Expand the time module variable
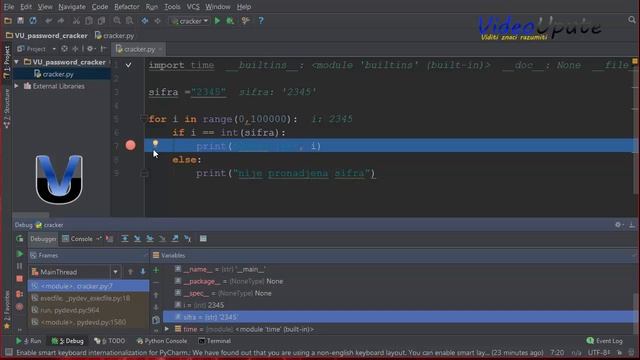The height and width of the screenshot is (360, 640). pyautogui.click(x=167, y=329)
